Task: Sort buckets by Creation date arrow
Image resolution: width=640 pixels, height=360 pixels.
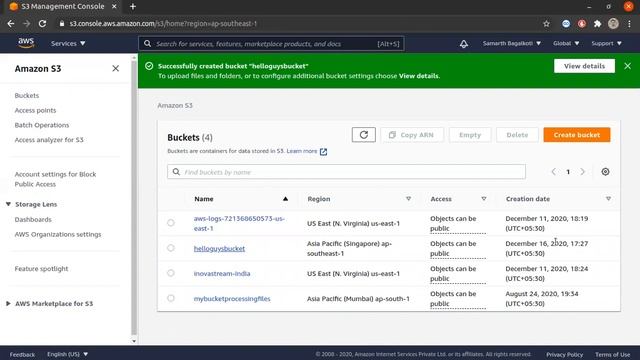Action: tap(608, 199)
